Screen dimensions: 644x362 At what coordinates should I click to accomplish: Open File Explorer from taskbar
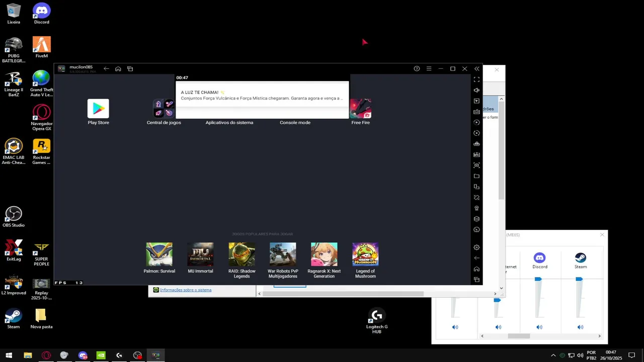(x=28, y=355)
